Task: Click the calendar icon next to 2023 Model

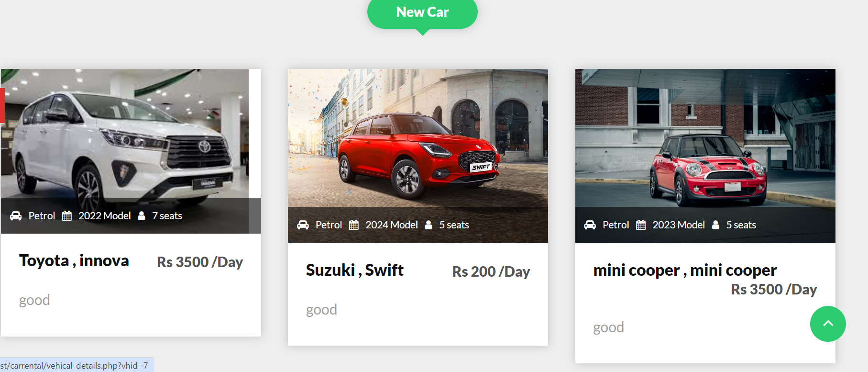Action: pyautogui.click(x=641, y=225)
